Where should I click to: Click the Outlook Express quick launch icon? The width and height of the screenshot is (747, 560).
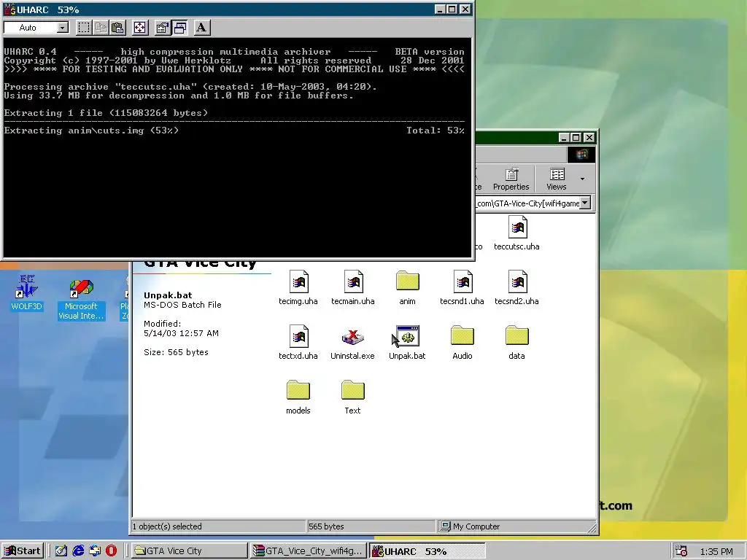click(95, 551)
